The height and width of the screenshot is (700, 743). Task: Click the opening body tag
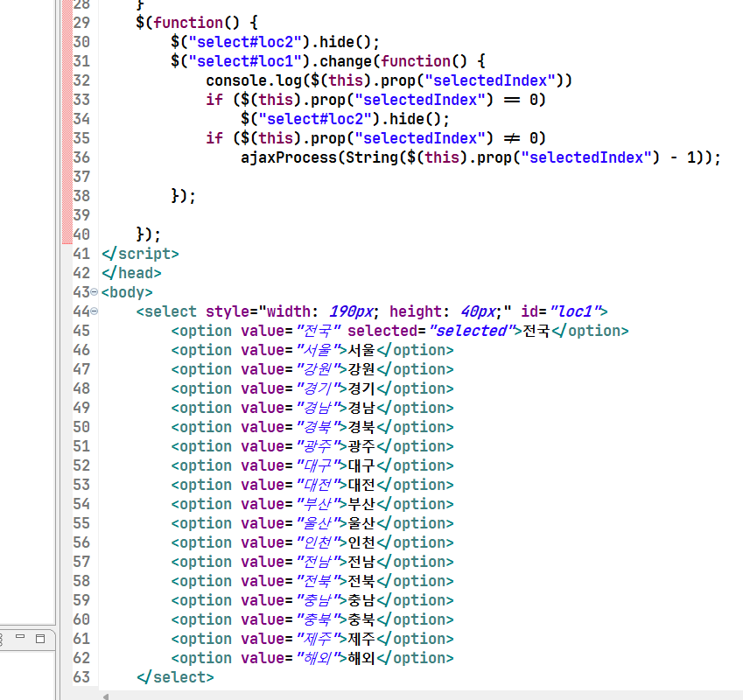point(127,292)
